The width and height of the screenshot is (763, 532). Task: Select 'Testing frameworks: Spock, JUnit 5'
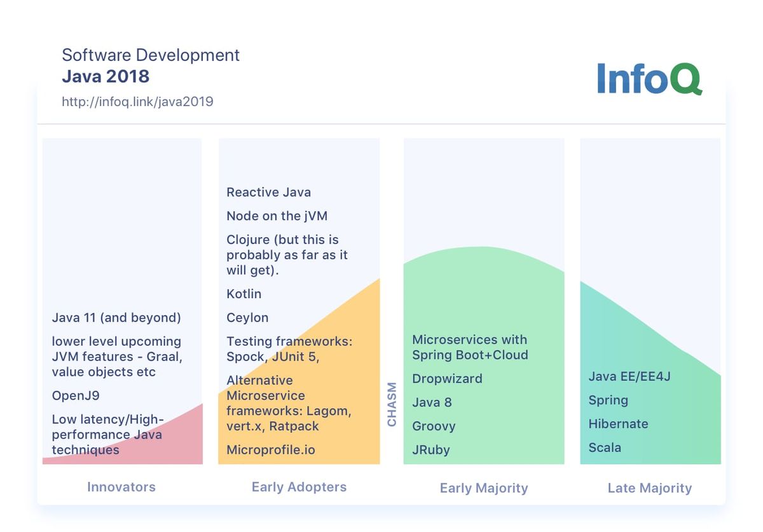point(289,349)
